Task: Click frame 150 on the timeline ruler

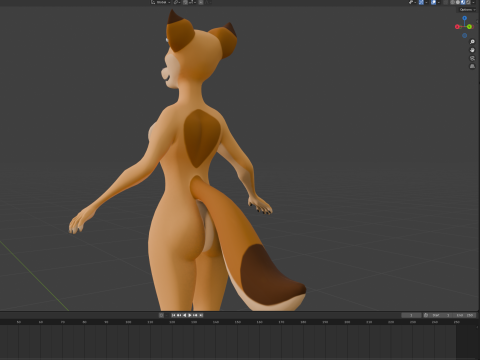Action: pyautogui.click(x=238, y=322)
